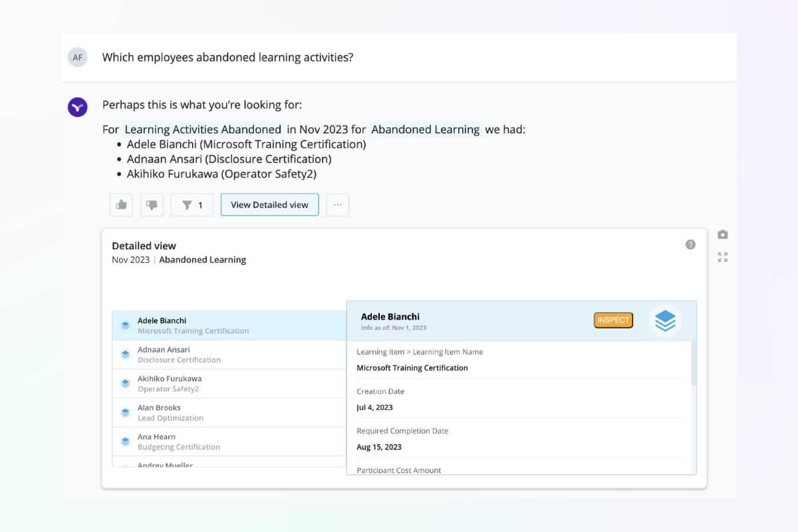Click the Lead Optimization subtitle text

click(x=170, y=418)
